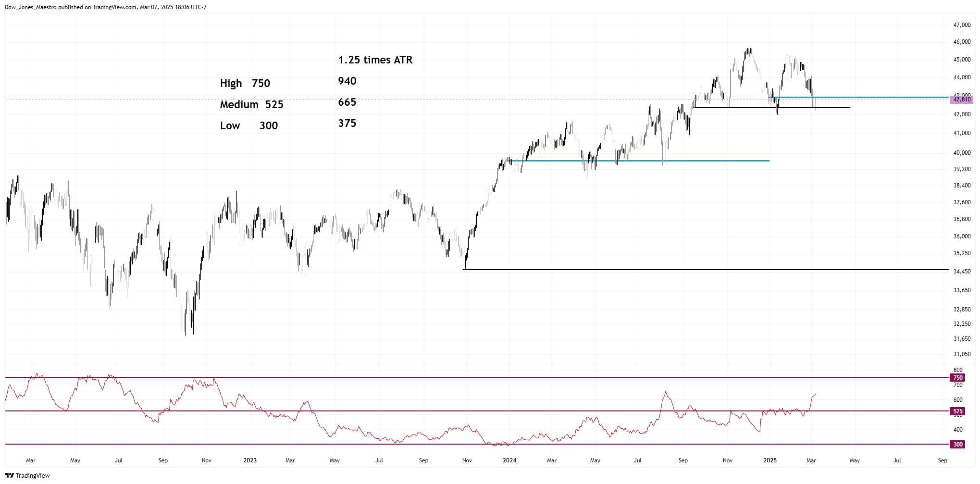Click the 45,000 price axis label

(962, 60)
